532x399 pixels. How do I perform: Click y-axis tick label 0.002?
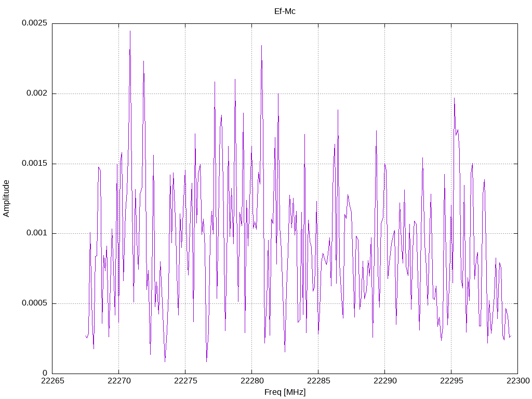pos(37,94)
